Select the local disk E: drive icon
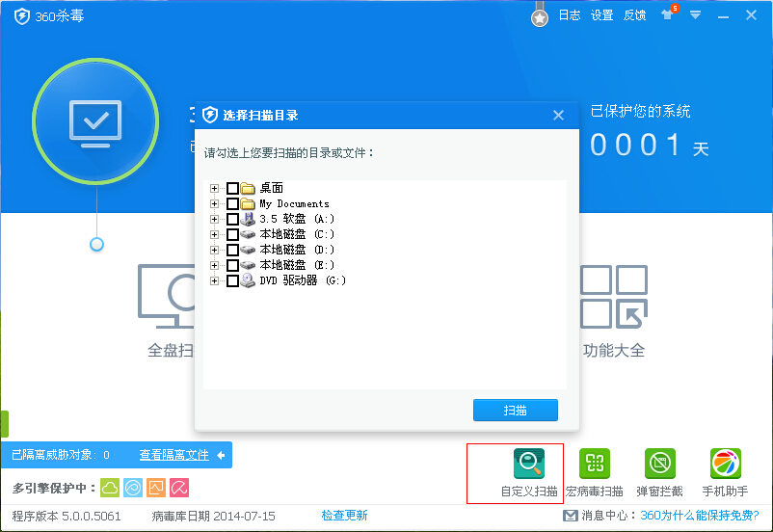This screenshot has height=532, width=773. click(248, 265)
